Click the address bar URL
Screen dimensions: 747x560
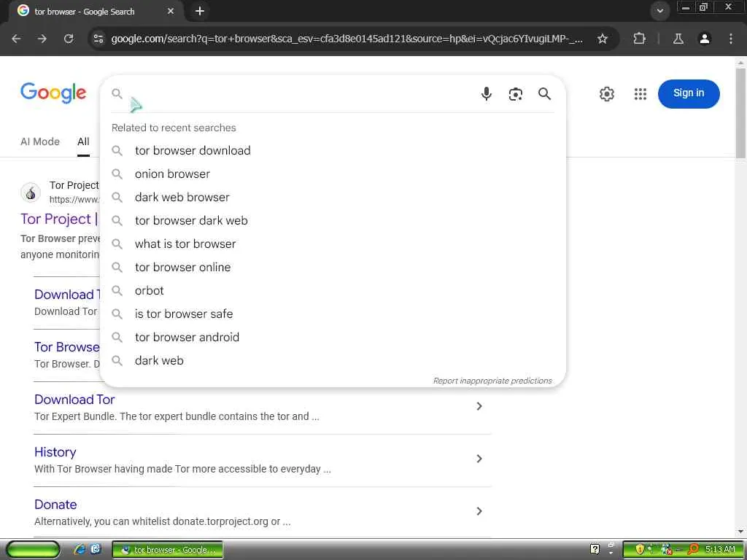347,39
